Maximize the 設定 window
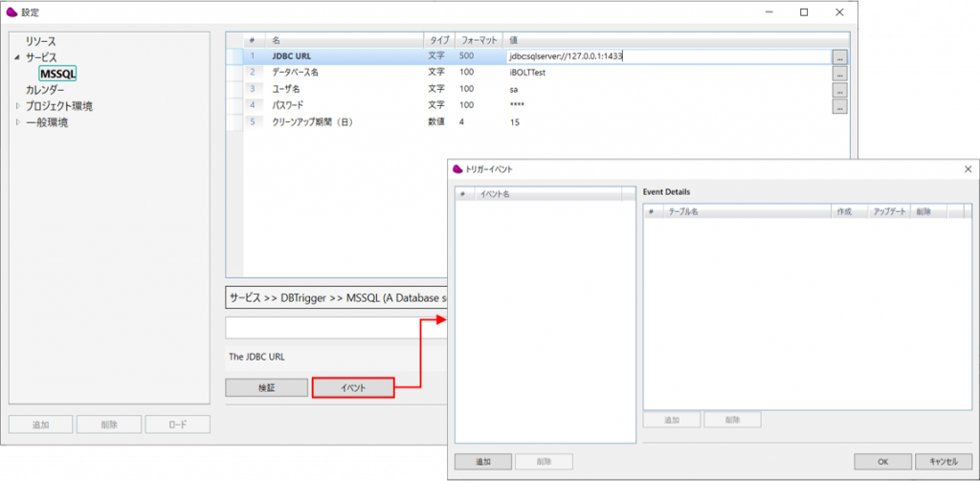Screen dimensions: 980x481 804,11
